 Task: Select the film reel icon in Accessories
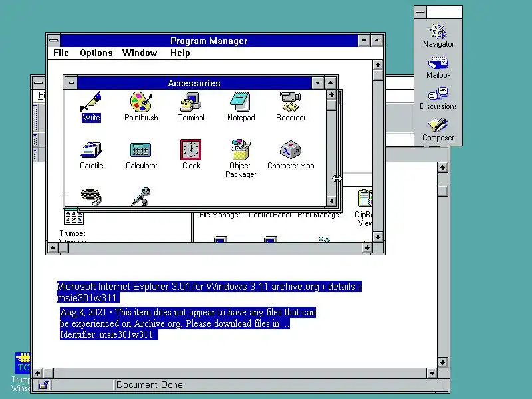click(x=91, y=197)
